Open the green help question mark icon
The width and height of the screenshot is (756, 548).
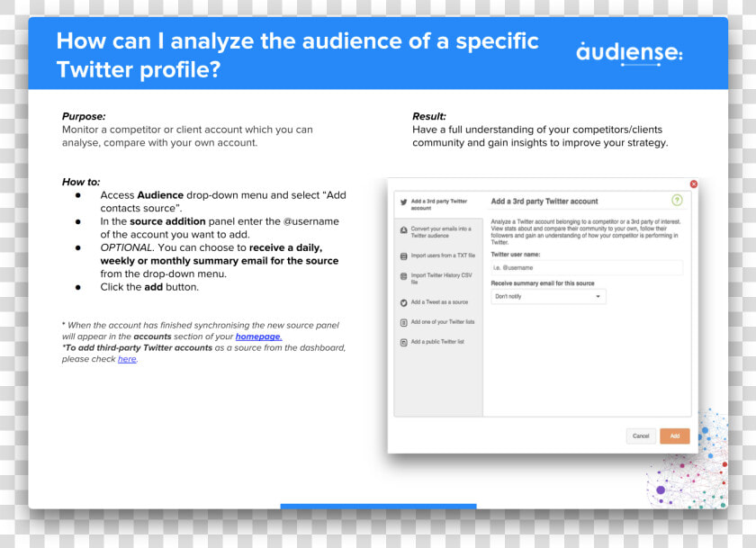(x=677, y=200)
